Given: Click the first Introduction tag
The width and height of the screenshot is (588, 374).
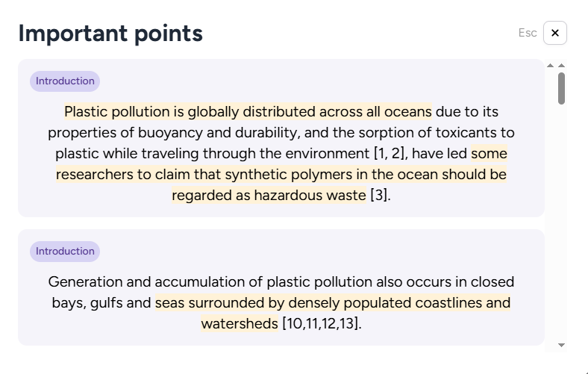Looking at the screenshot, I should click(65, 81).
